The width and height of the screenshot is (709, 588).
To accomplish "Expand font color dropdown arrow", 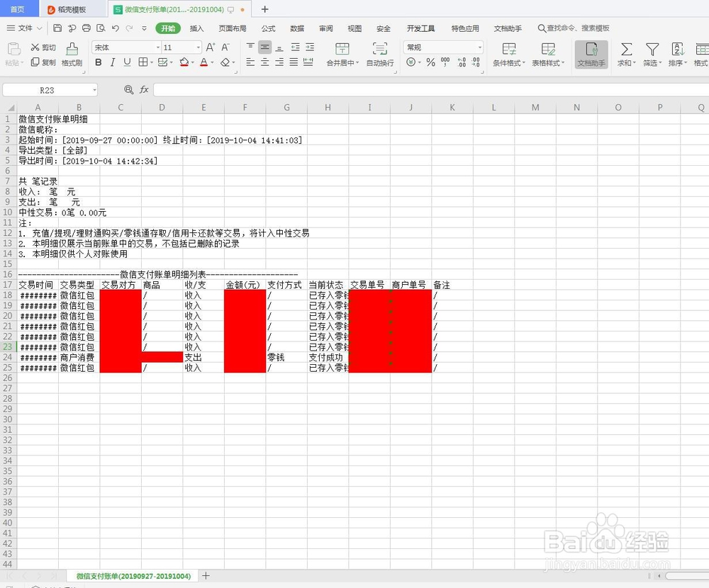I will click(x=211, y=62).
